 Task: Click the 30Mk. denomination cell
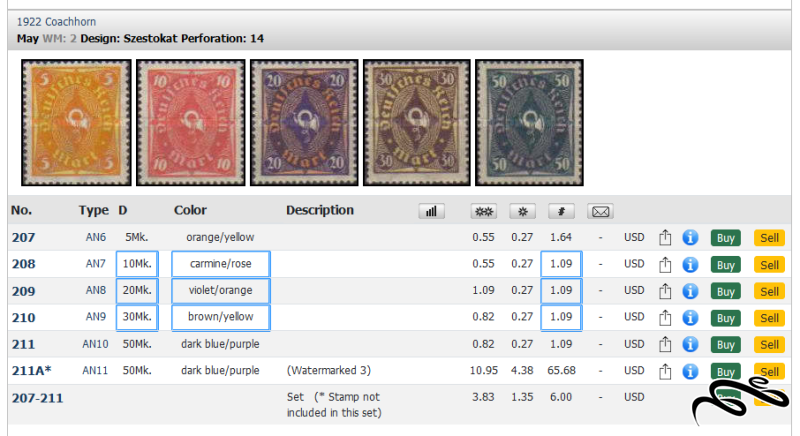tap(137, 317)
